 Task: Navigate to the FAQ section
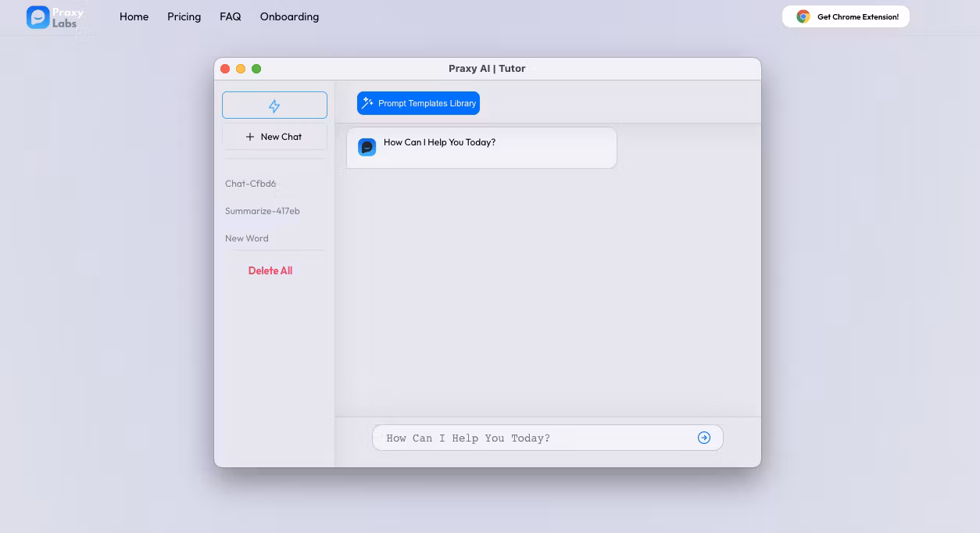click(x=231, y=16)
